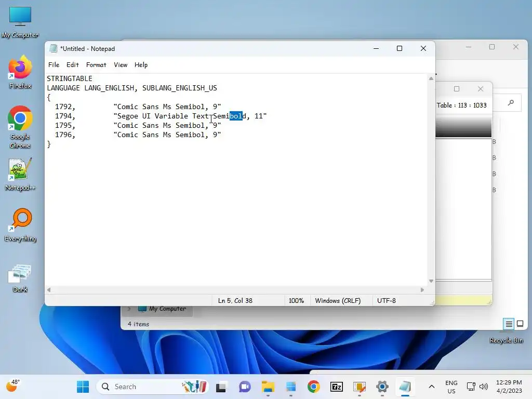Select My Computer in the Explorer navigation pane
This screenshot has width=532, height=399.
162,309
